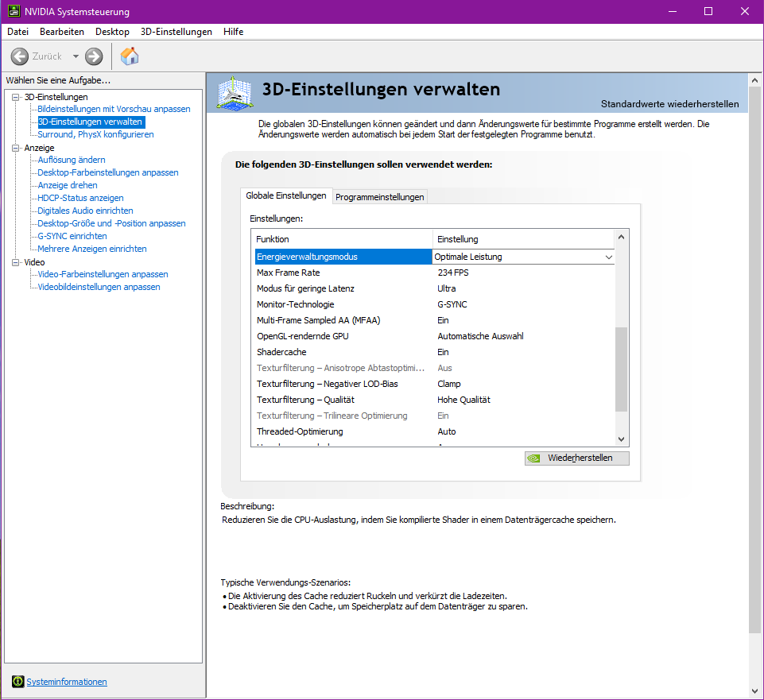Viewport: 764px width, 700px height.
Task: Click the main page scroll-down arrow
Action: tap(754, 691)
